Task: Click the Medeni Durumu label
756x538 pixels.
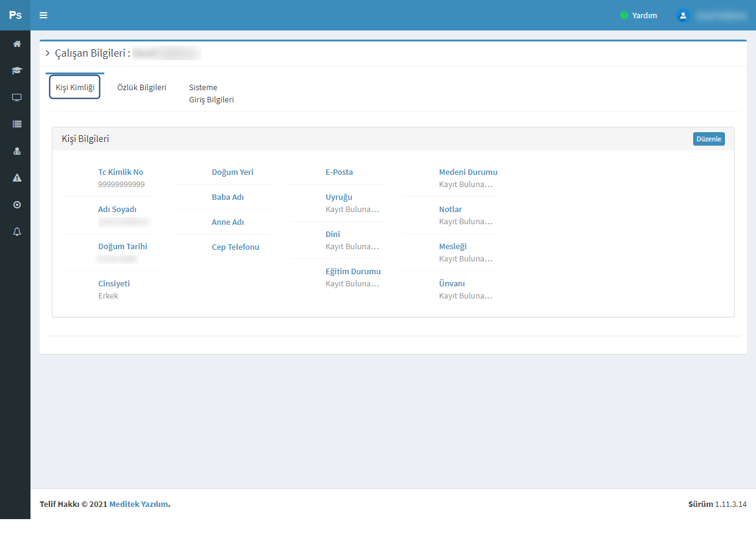Action: (x=468, y=172)
